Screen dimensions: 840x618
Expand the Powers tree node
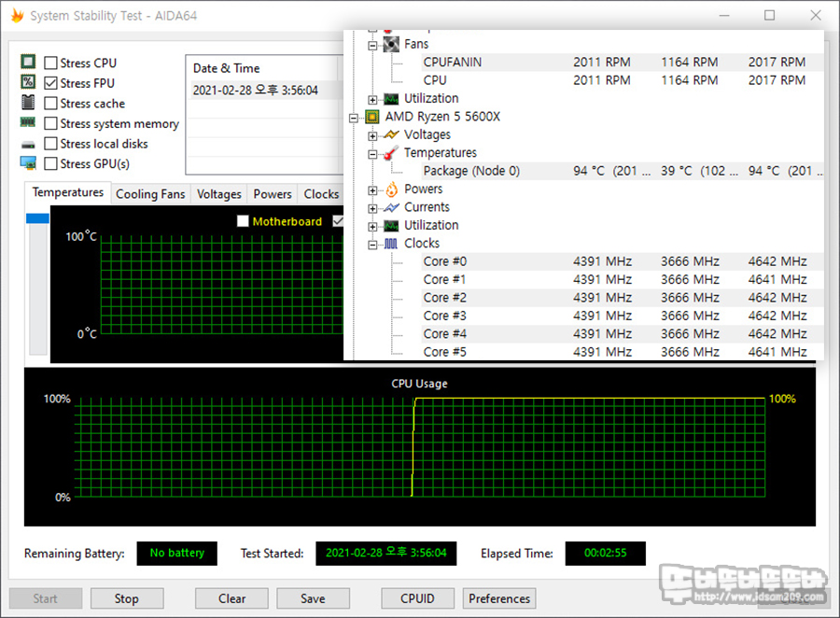click(x=372, y=190)
